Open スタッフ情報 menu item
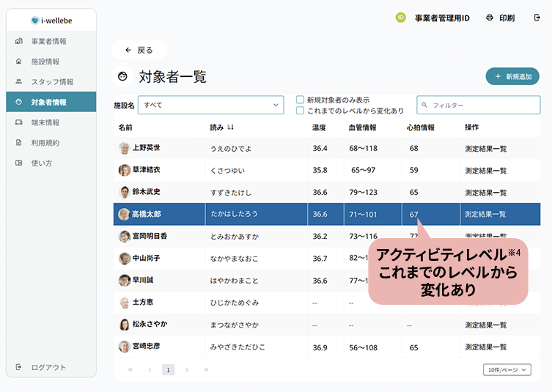The width and height of the screenshot is (552, 392). click(51, 81)
